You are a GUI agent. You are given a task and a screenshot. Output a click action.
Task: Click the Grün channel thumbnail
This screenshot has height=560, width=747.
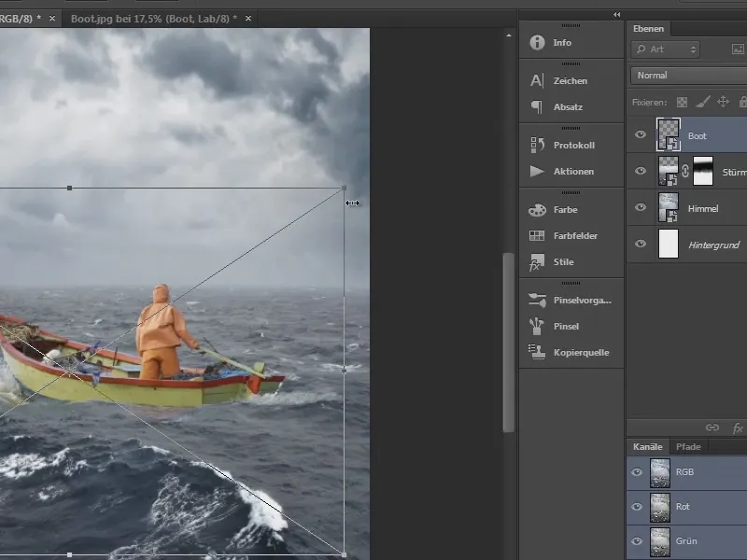coord(660,541)
